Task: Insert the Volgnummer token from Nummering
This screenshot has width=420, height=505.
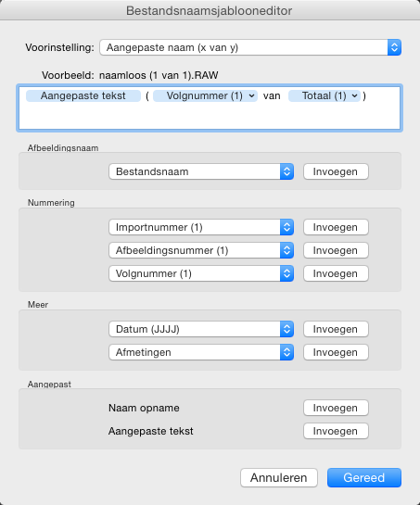Action: pos(336,273)
